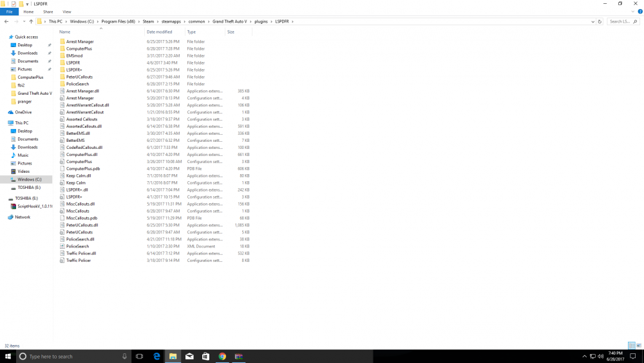The image size is (644, 363).
Task: Open Music under This PC
Action: (x=23, y=155)
